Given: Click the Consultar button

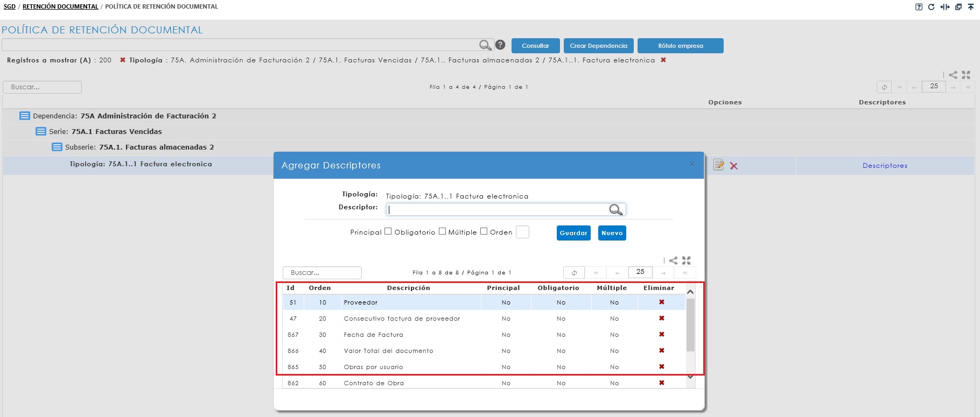Looking at the screenshot, I should (535, 46).
